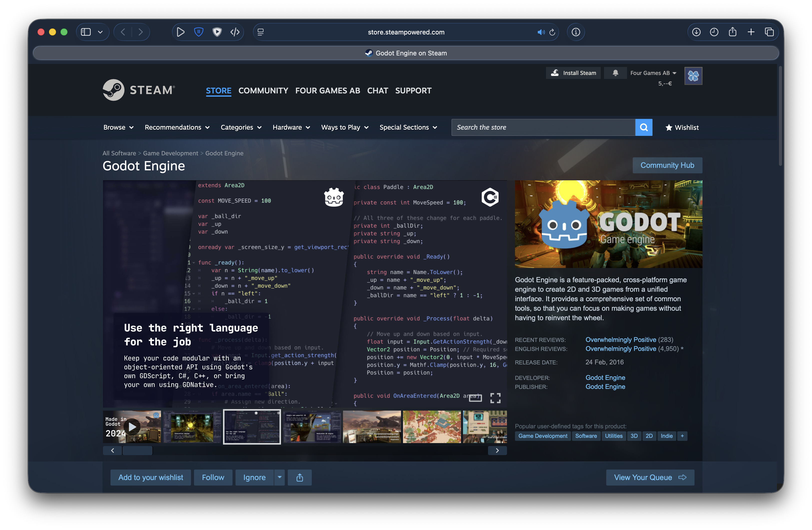Open the FOUR GAMES AB profile menu

(x=328, y=91)
